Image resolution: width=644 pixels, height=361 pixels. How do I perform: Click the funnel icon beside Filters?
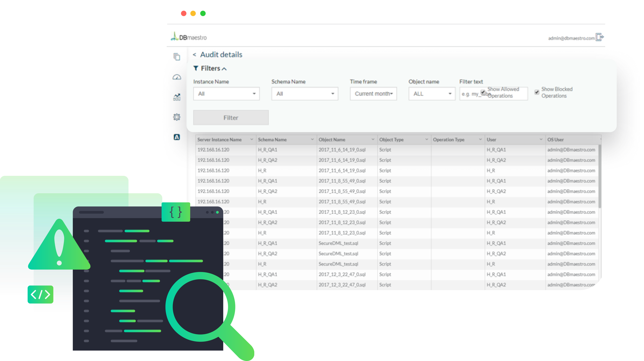[x=196, y=68]
